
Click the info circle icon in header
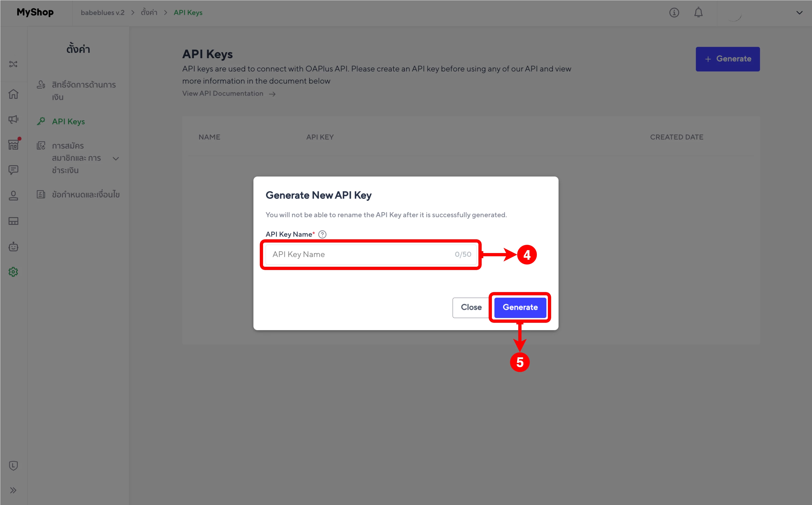(x=674, y=13)
